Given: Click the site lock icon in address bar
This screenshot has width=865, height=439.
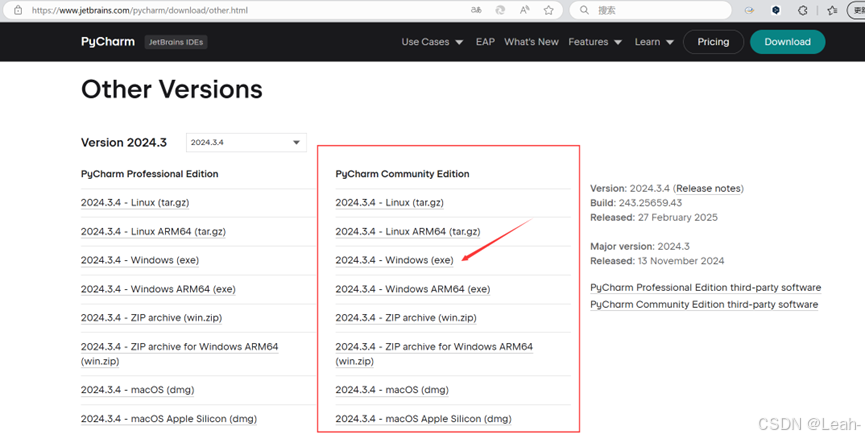Looking at the screenshot, I should pyautogui.click(x=18, y=10).
